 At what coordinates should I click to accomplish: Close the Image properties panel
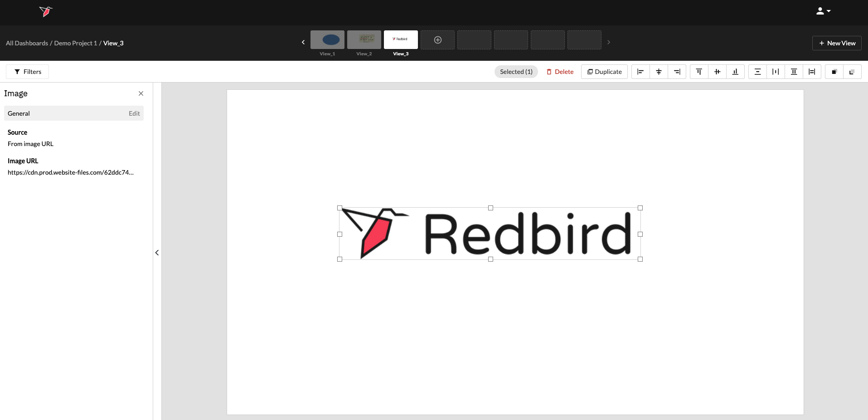pos(141,93)
